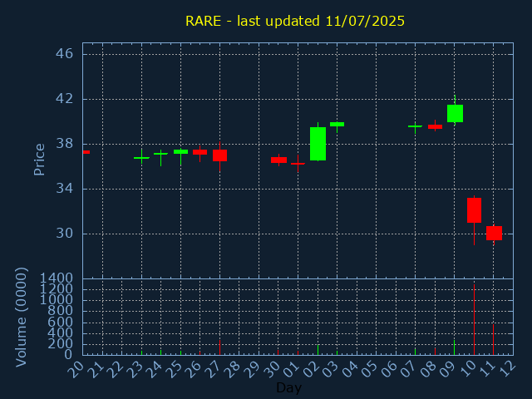Select price axis label 38
Image resolution: width=532 pixels, height=399 pixels.
[65, 144]
